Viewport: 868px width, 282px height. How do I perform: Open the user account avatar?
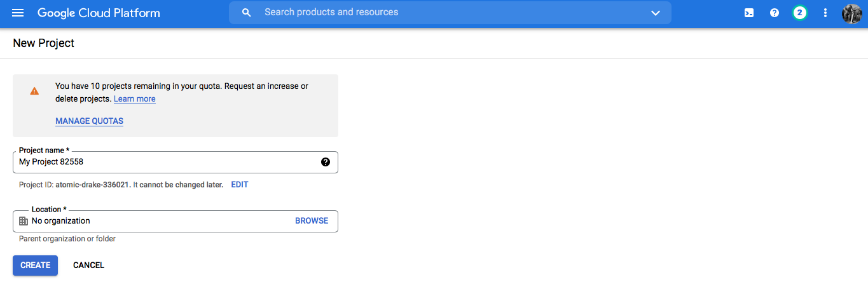coord(851,13)
